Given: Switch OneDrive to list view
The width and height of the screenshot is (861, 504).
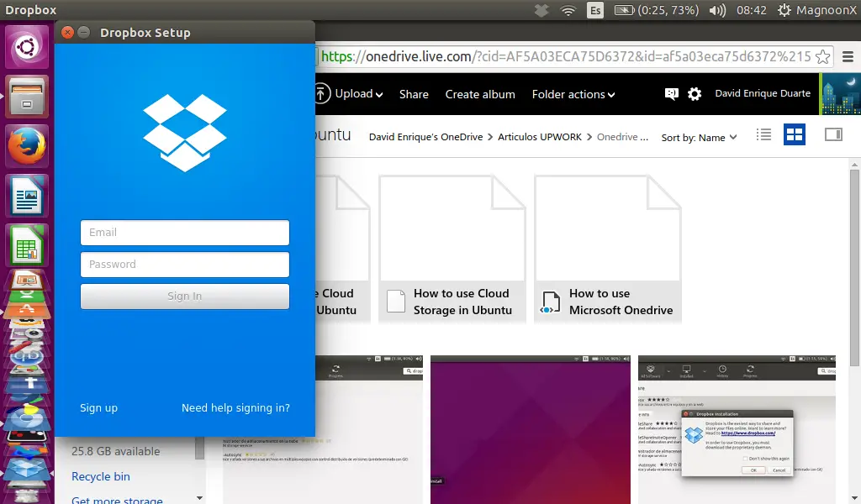Looking at the screenshot, I should pyautogui.click(x=763, y=134).
